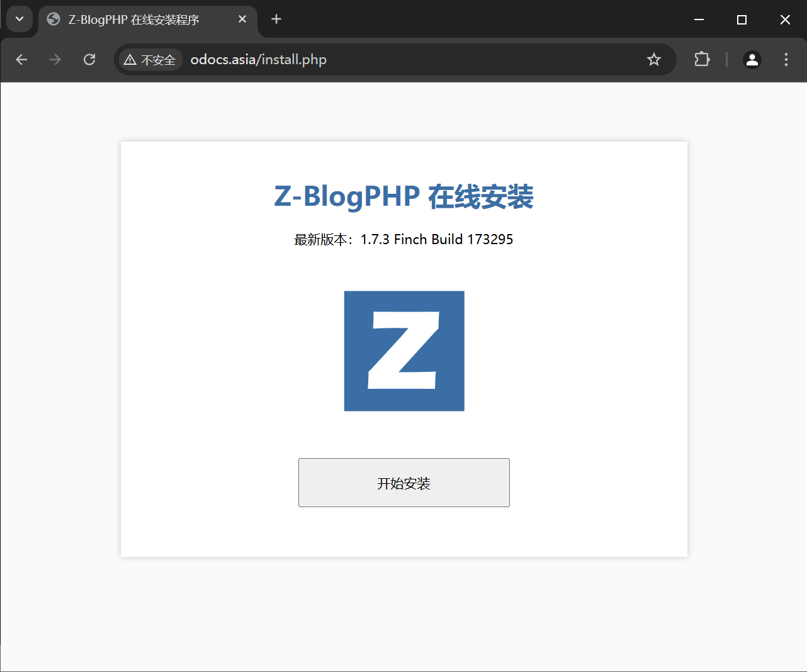Select the Z-BlogPHP 在线安装程序 tab
The height and width of the screenshot is (672, 807).
133,20
